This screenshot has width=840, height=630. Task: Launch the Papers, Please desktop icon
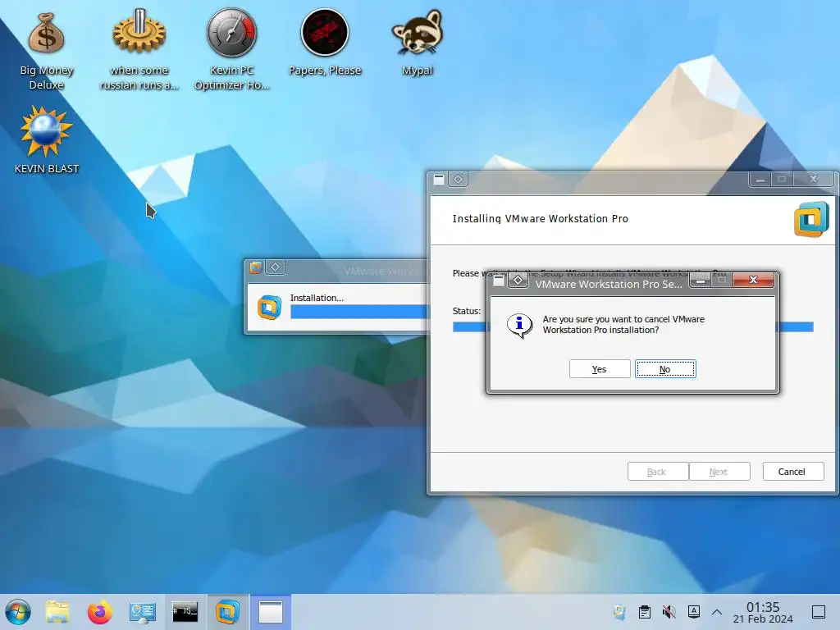(x=325, y=44)
